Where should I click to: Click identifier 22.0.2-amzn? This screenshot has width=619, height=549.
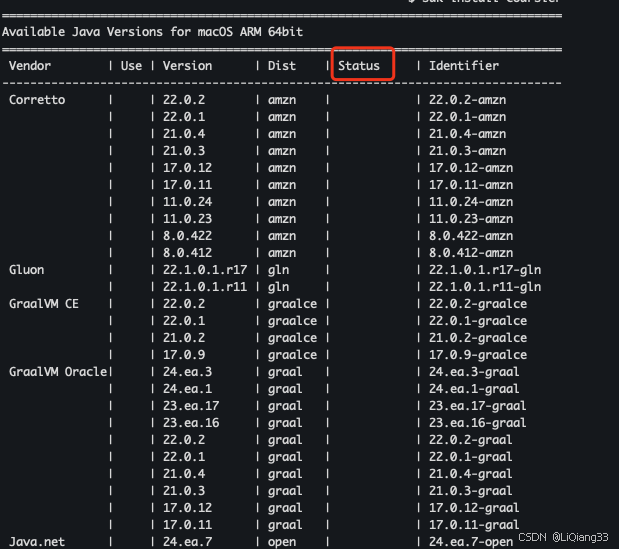tap(467, 100)
